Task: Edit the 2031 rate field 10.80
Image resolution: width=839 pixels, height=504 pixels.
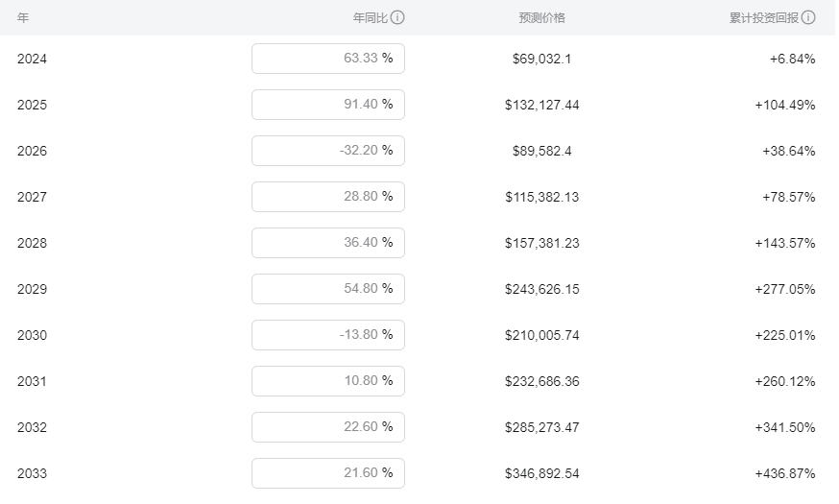Action: tap(328, 380)
